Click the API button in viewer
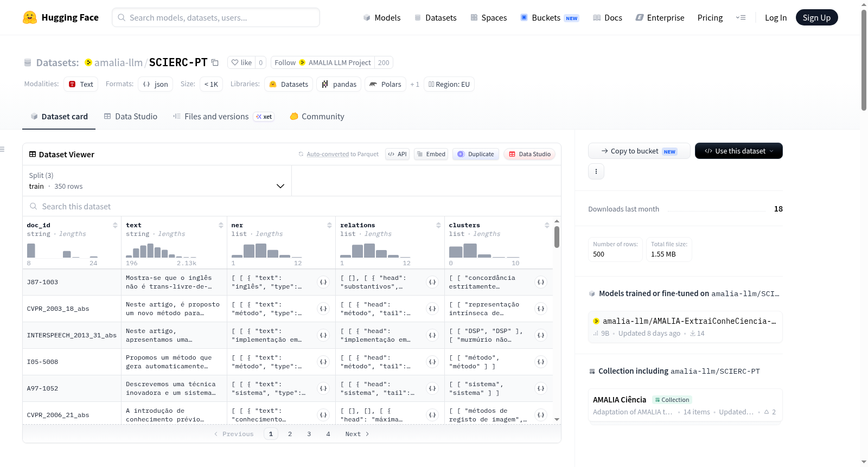The height and width of the screenshot is (467, 868). 397,154
